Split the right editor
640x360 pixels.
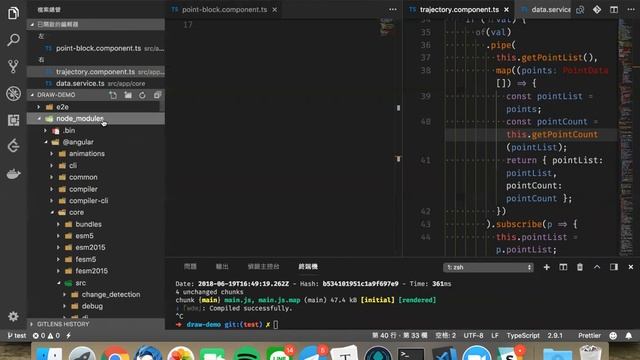pos(614,9)
